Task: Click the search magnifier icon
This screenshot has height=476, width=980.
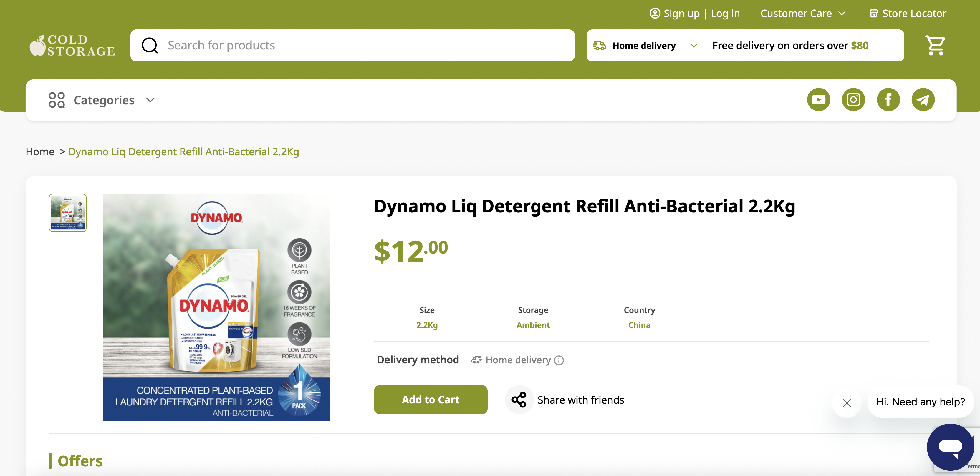Action: (150, 45)
